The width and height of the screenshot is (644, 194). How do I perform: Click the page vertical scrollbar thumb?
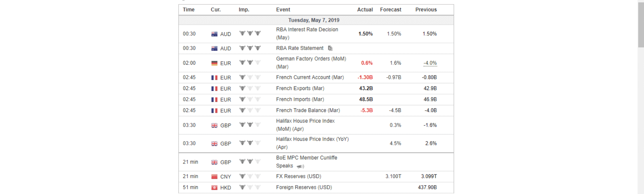[641, 24]
